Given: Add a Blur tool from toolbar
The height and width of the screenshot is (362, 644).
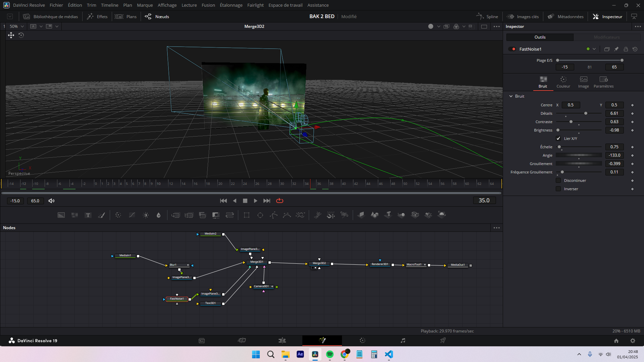Looking at the screenshot, I should [x=159, y=215].
